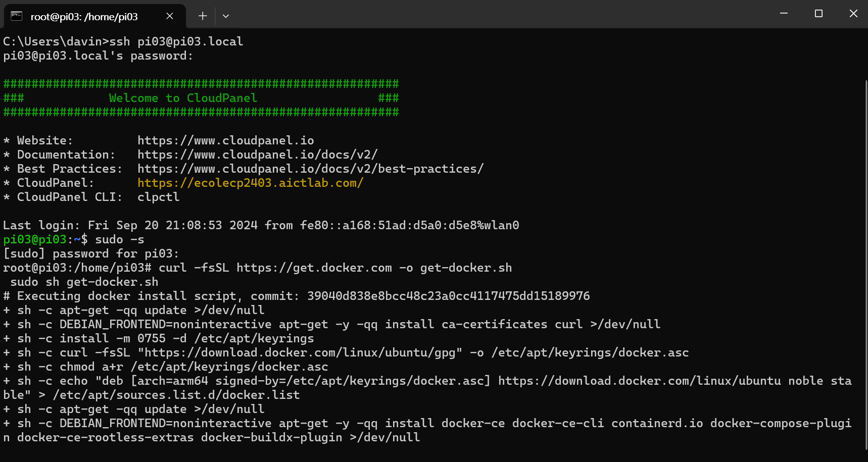Close the root@pi03 terminal tab

click(x=170, y=16)
